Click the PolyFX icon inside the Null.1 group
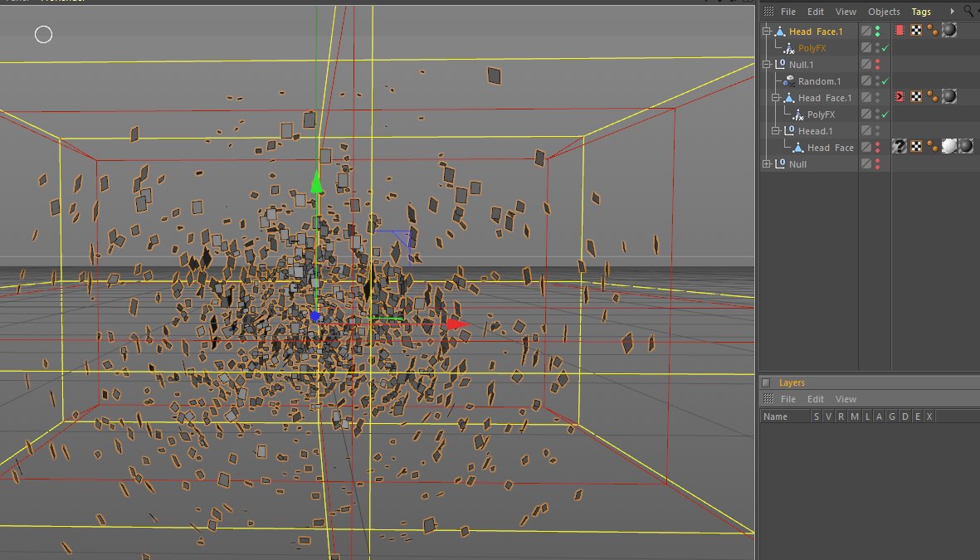The image size is (980, 560). (797, 114)
